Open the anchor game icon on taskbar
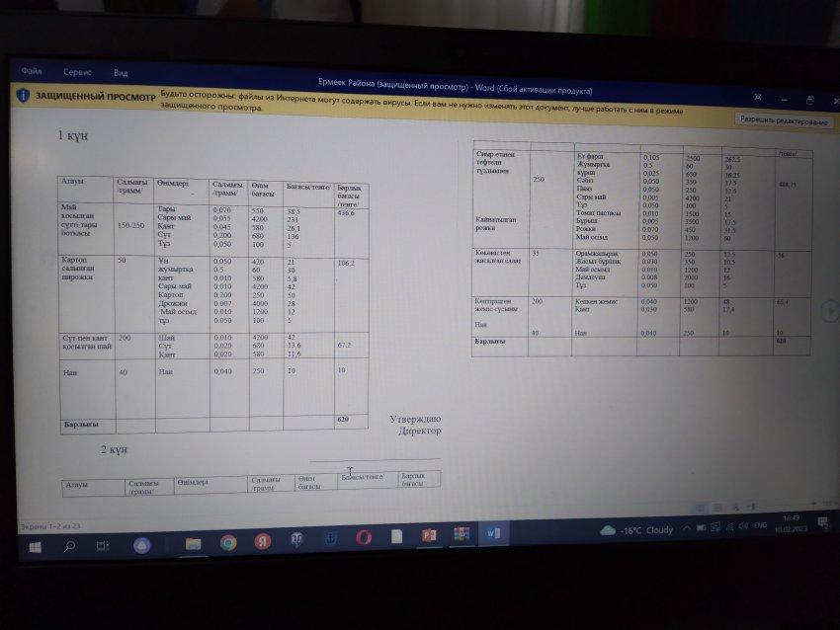 [x=330, y=538]
